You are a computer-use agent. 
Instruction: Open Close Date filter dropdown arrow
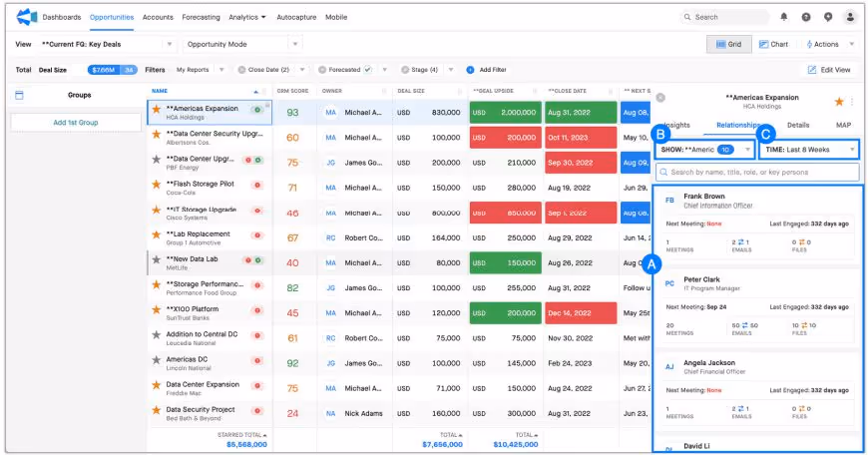point(302,70)
